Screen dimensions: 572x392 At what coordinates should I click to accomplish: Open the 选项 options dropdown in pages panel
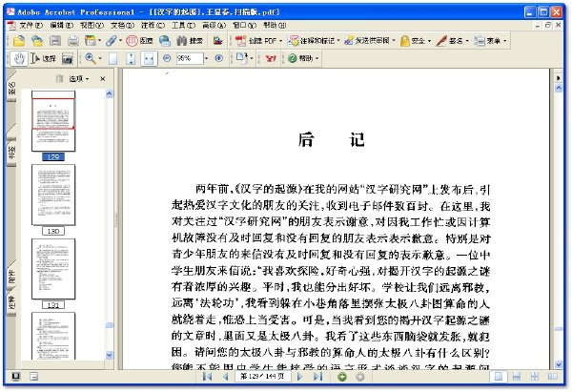tap(79, 78)
